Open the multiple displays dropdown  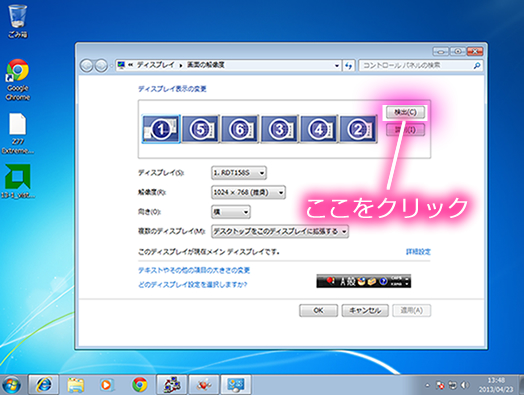[280, 231]
